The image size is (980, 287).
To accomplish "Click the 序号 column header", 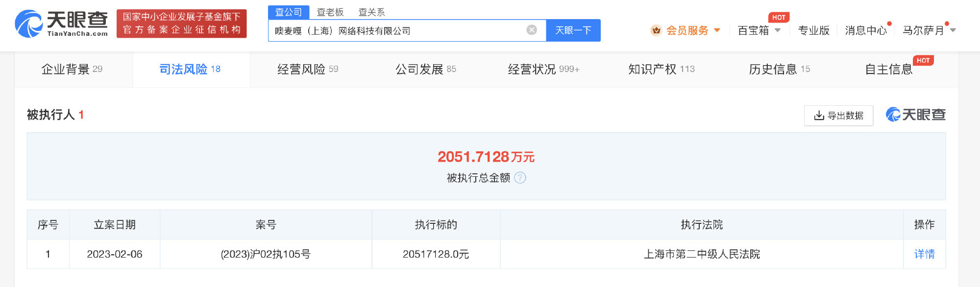I will pyautogui.click(x=48, y=225).
